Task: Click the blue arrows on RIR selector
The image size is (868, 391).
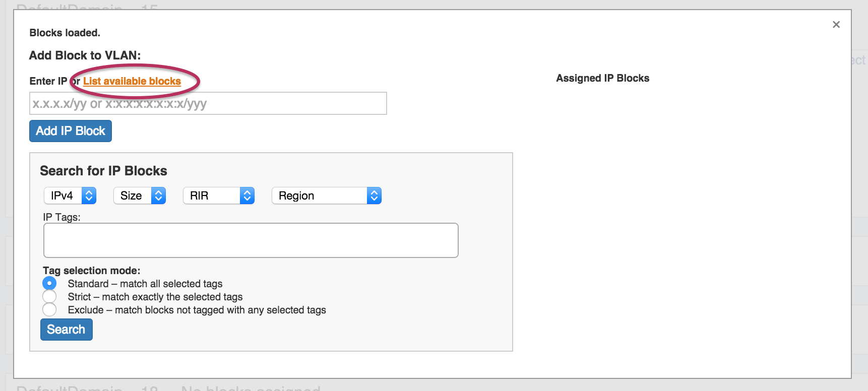Action: (x=247, y=195)
